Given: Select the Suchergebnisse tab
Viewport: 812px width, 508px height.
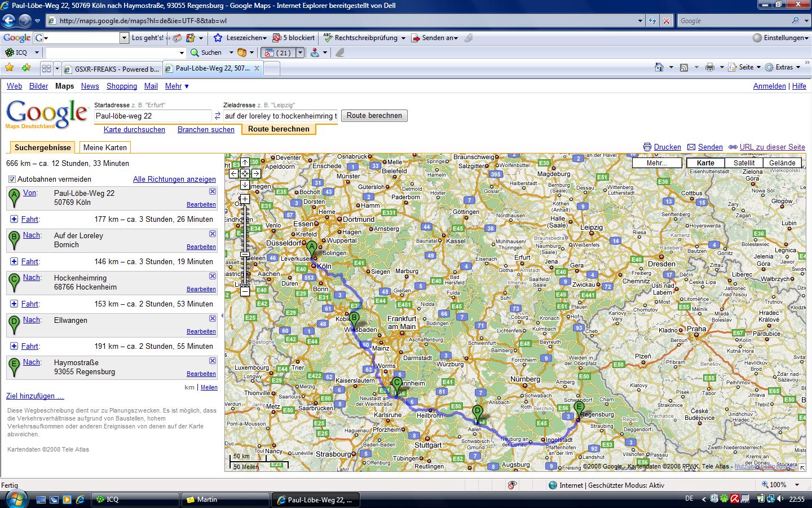Looking at the screenshot, I should coord(43,147).
